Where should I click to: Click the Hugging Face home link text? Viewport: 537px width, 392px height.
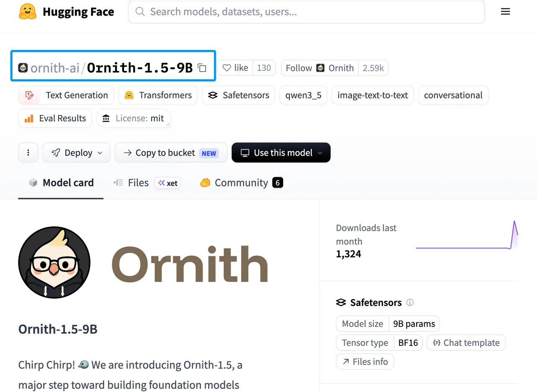point(78,12)
